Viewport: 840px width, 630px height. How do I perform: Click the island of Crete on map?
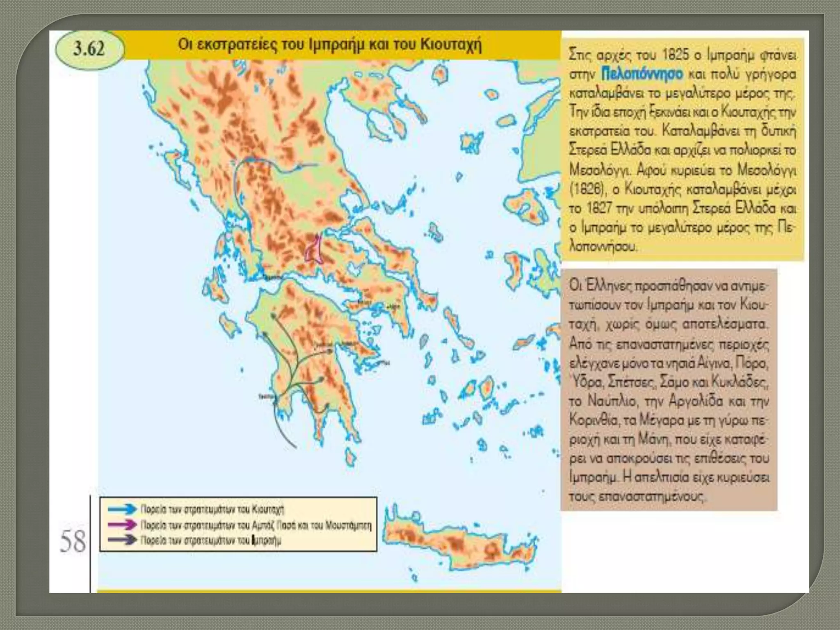[x=459, y=546]
